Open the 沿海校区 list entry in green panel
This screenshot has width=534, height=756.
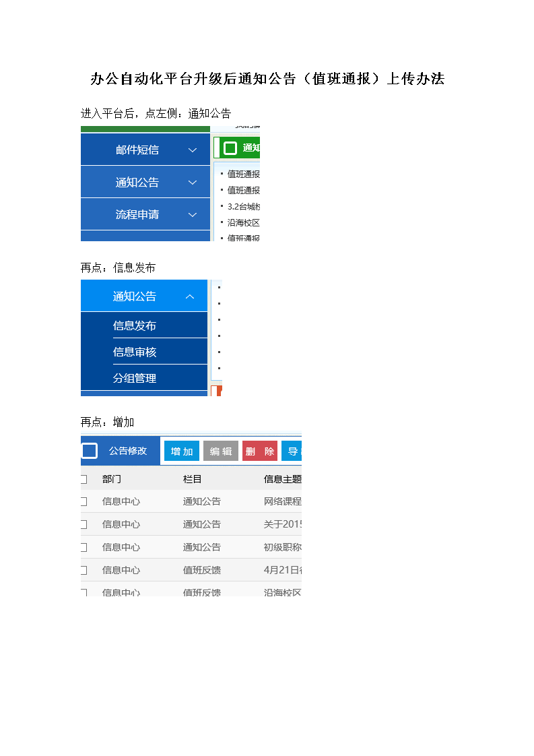coord(243,223)
